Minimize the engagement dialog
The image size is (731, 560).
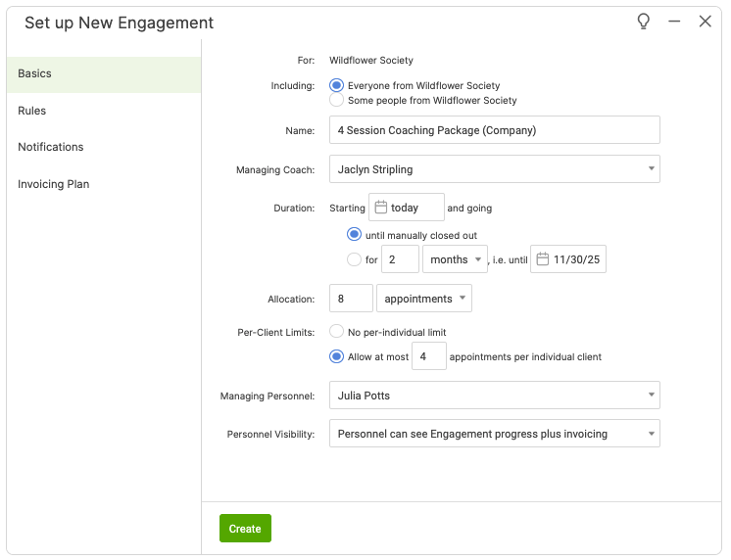(674, 22)
